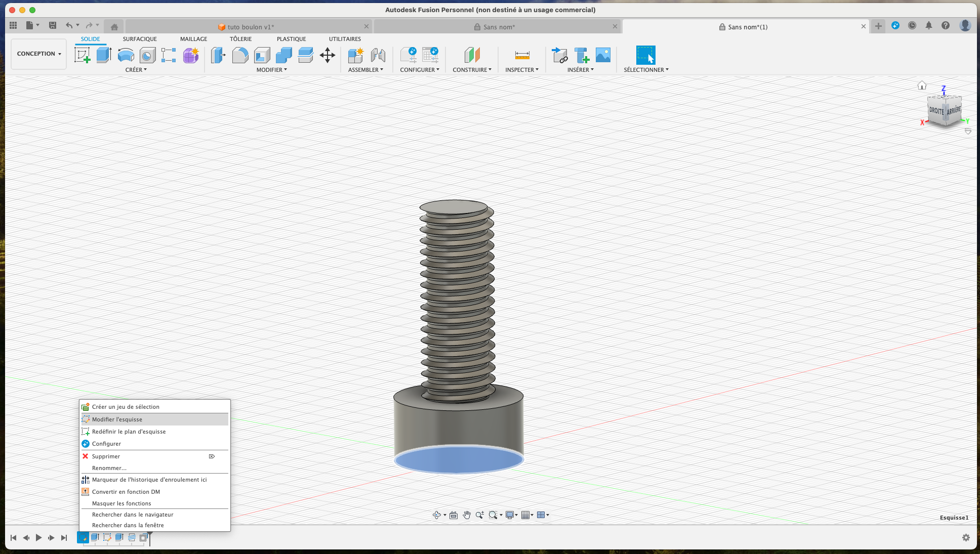This screenshot has height=554, width=980.
Task: Click the thread feature in the timeline
Action: 132,537
